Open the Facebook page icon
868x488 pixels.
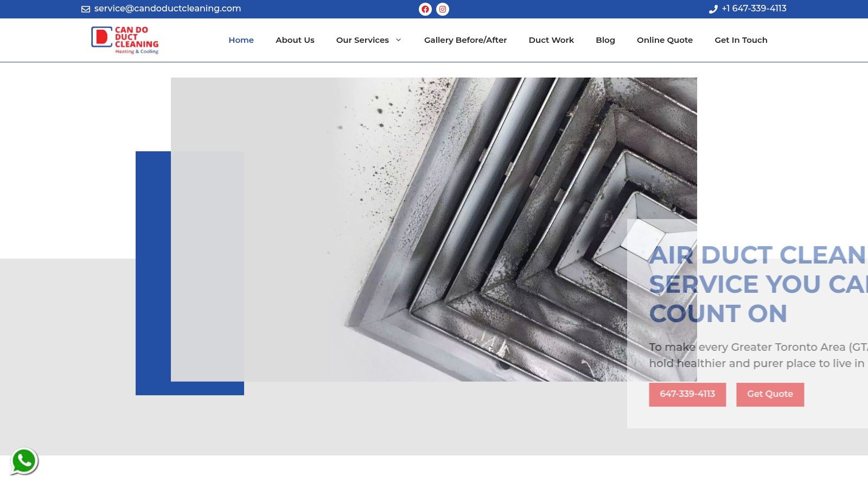coord(425,9)
